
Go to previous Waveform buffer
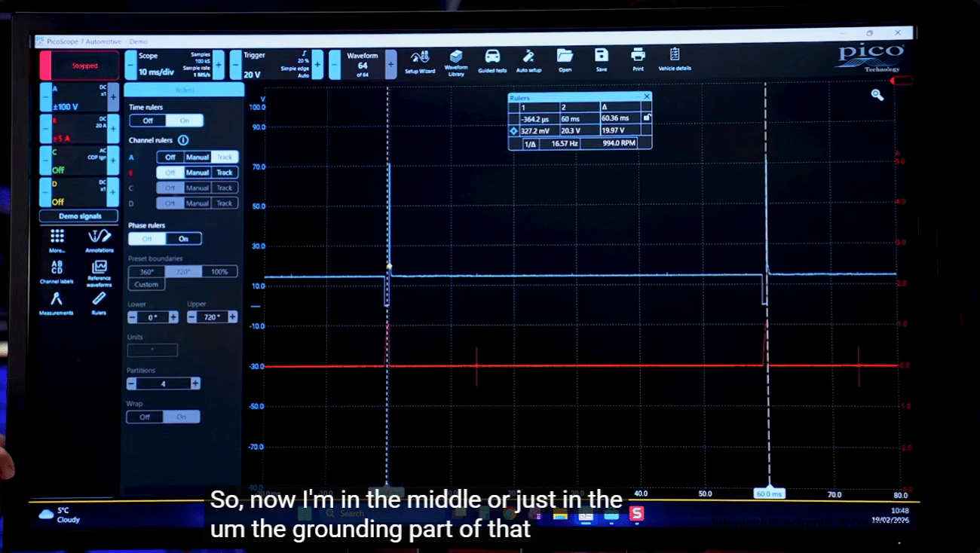[x=335, y=65]
